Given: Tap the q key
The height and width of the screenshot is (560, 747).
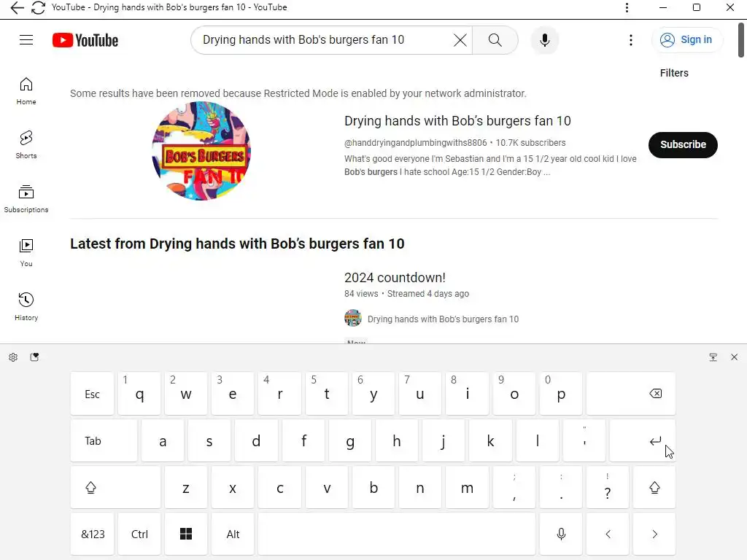Looking at the screenshot, I should pyautogui.click(x=139, y=394).
